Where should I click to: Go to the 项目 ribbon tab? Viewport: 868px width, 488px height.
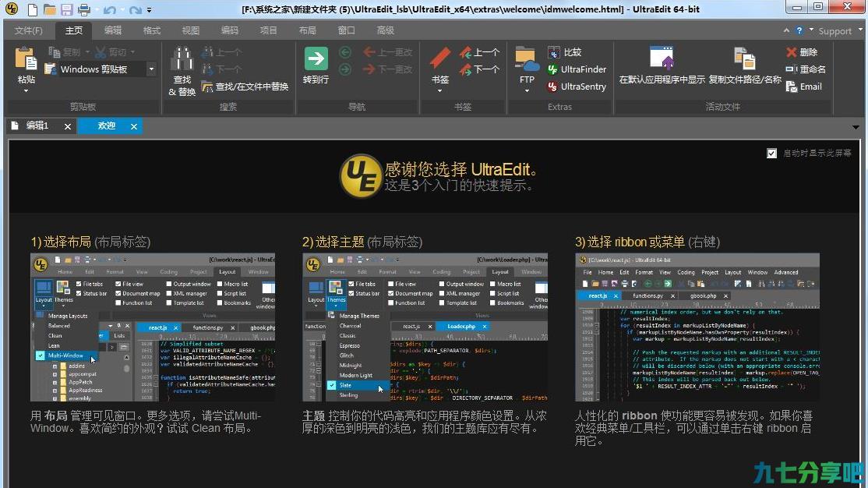click(x=269, y=30)
